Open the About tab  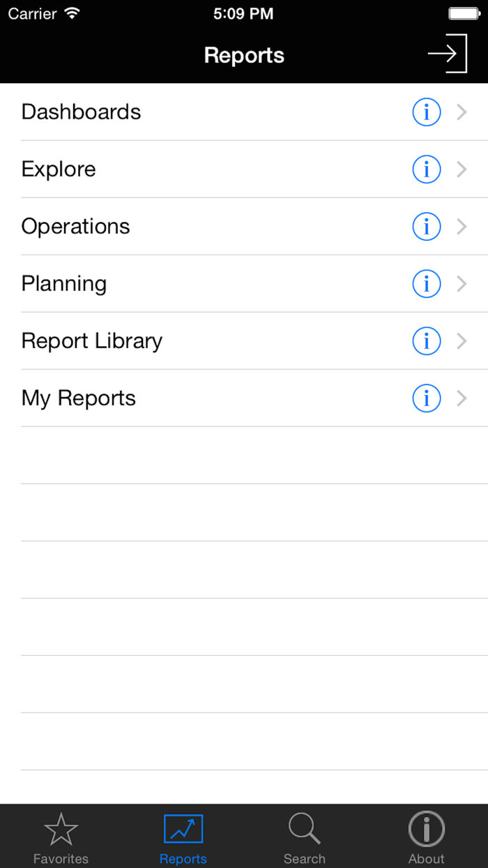tap(427, 837)
